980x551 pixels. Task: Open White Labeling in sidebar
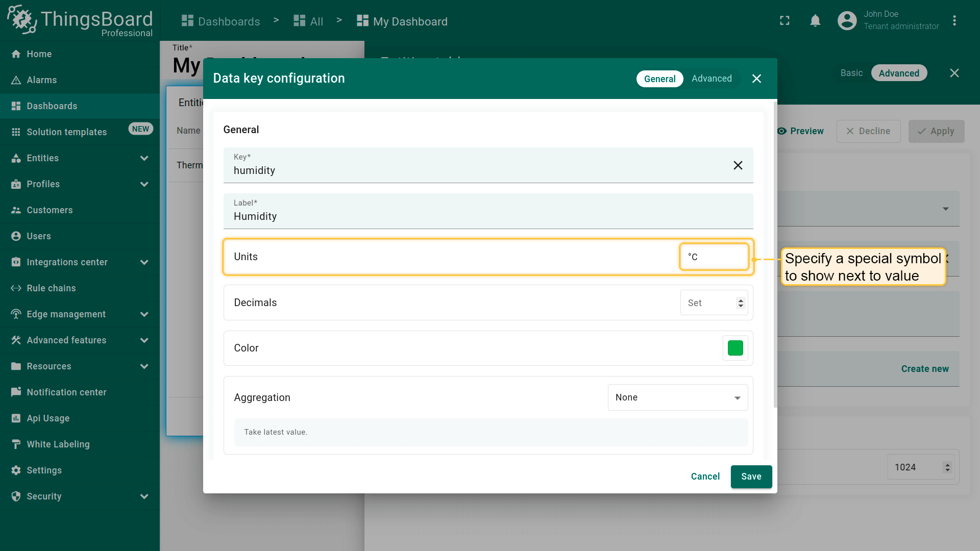[58, 444]
